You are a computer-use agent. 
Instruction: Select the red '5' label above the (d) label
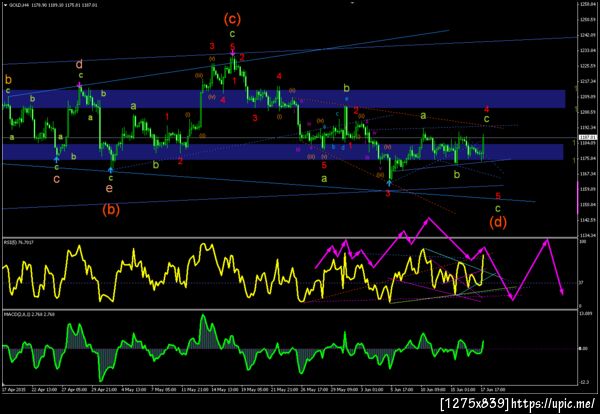pos(498,196)
